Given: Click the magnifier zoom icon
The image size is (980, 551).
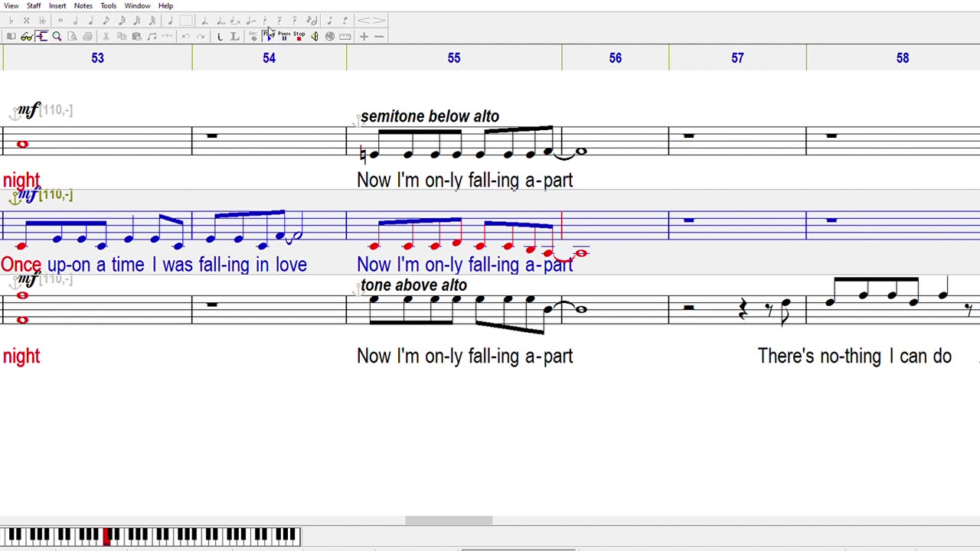Looking at the screenshot, I should pyautogui.click(x=57, y=36).
